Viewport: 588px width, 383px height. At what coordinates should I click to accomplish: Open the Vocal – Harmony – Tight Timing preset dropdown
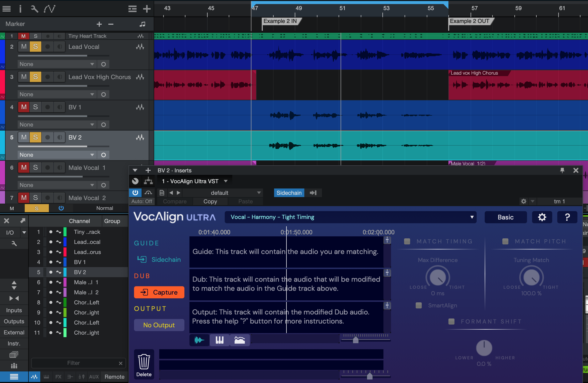coord(350,217)
